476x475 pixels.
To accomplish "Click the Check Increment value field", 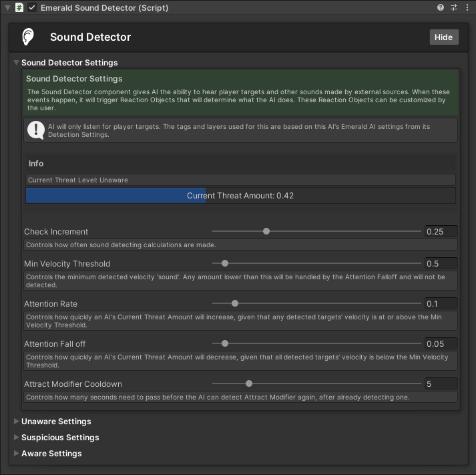I will pos(441,232).
